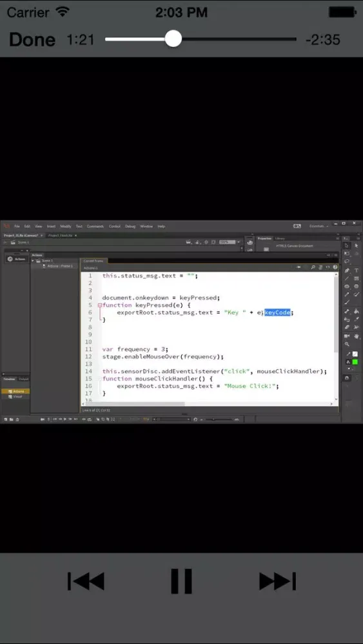The height and width of the screenshot is (644, 363).
Task: Select the Camera tool
Action: [x=347, y=336]
